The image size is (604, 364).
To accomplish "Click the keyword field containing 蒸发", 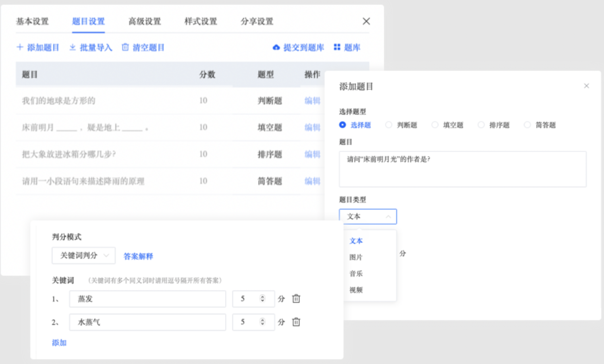I will tap(147, 299).
